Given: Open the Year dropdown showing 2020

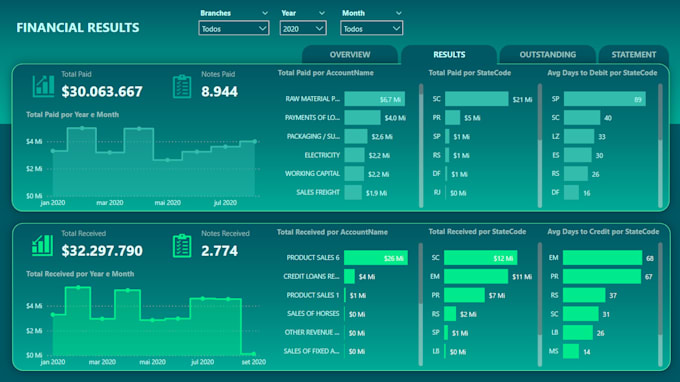Looking at the screenshot, I should tap(303, 29).
